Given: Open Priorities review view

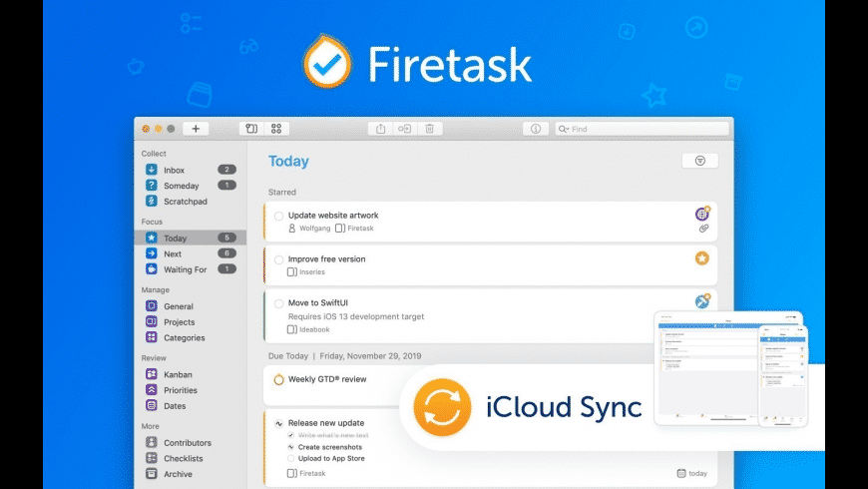Looking at the screenshot, I should coord(191,390).
